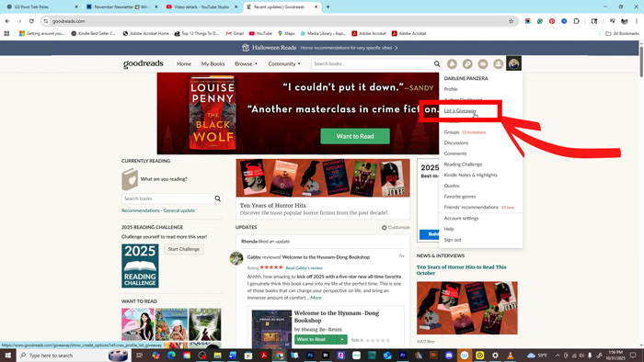This screenshot has width=644, height=362.
Task: Go back to the previous page
Action: pos(7,21)
